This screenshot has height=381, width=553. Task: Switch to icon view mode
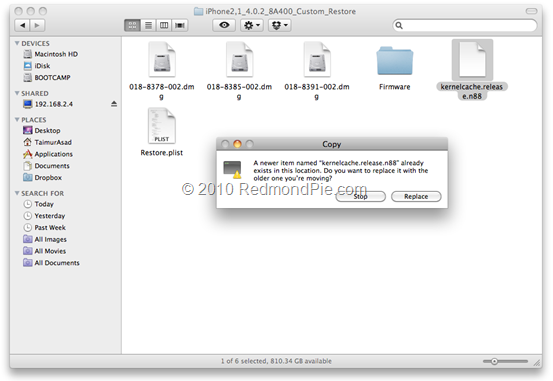pyautogui.click(x=133, y=25)
